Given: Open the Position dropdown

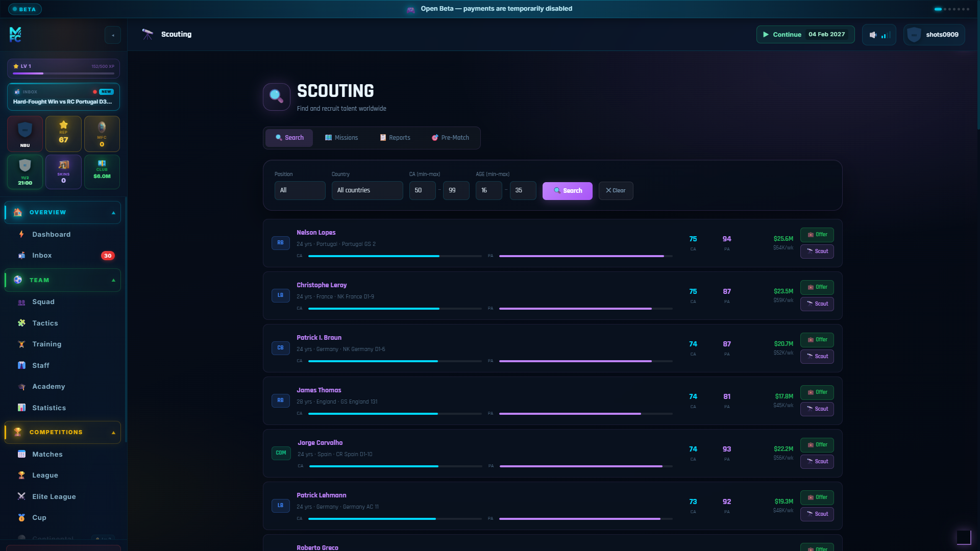Looking at the screenshot, I should point(300,190).
